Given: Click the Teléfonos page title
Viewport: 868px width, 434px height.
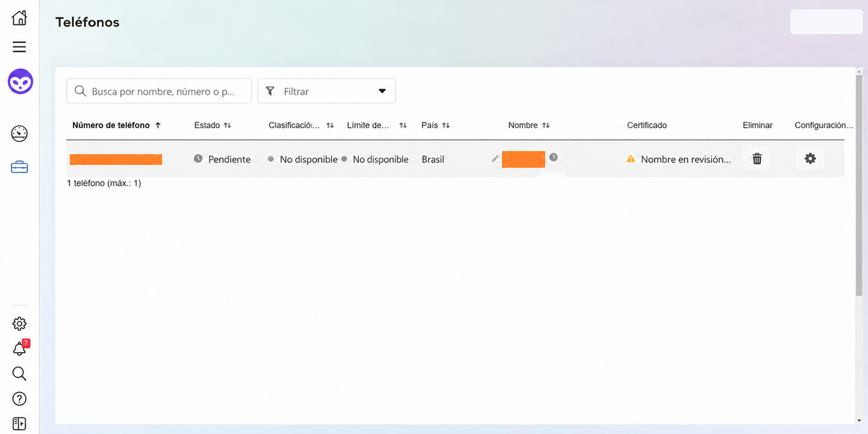Looking at the screenshot, I should tap(88, 22).
